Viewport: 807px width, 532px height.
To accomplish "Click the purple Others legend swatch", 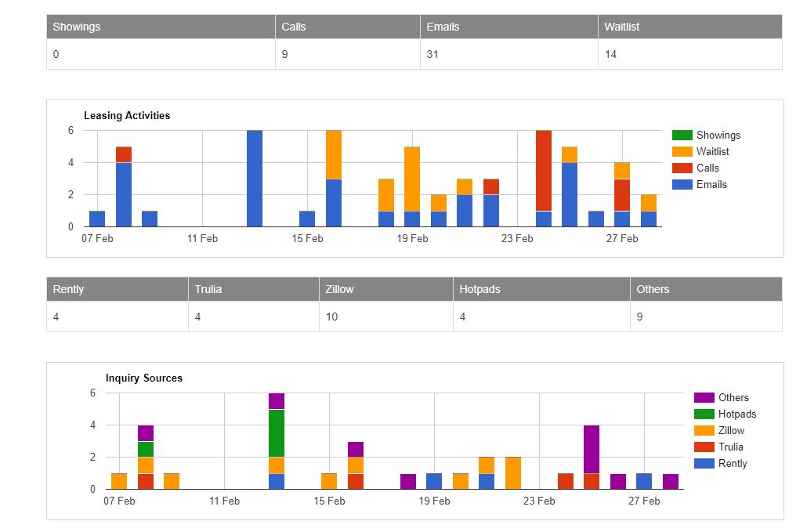I will (x=704, y=397).
